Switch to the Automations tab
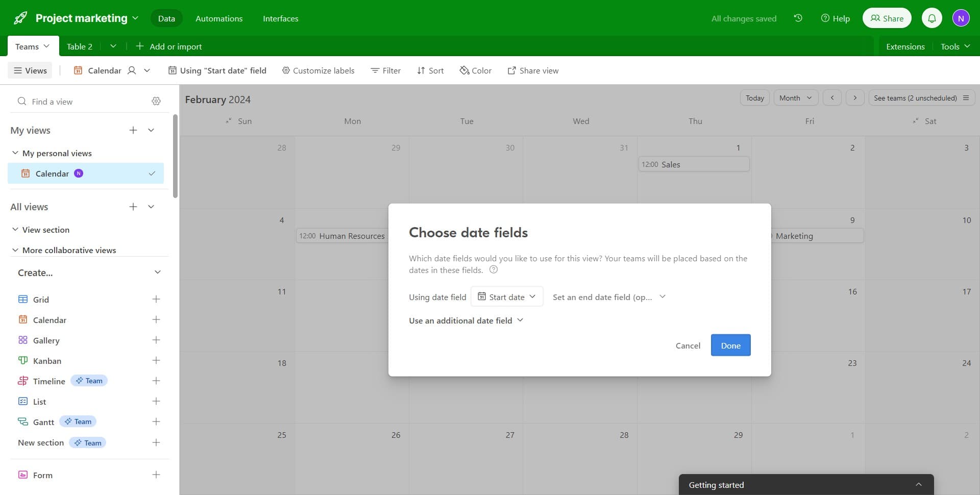 pyautogui.click(x=219, y=18)
